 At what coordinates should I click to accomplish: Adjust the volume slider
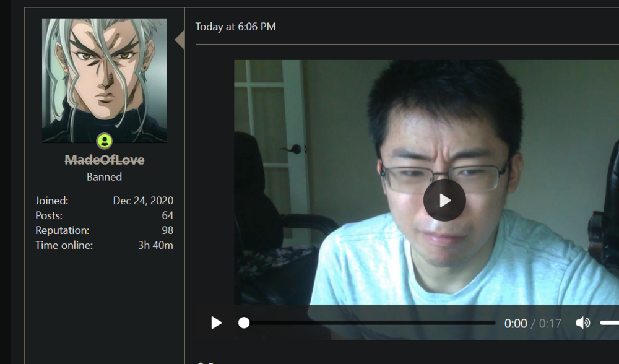[610, 323]
